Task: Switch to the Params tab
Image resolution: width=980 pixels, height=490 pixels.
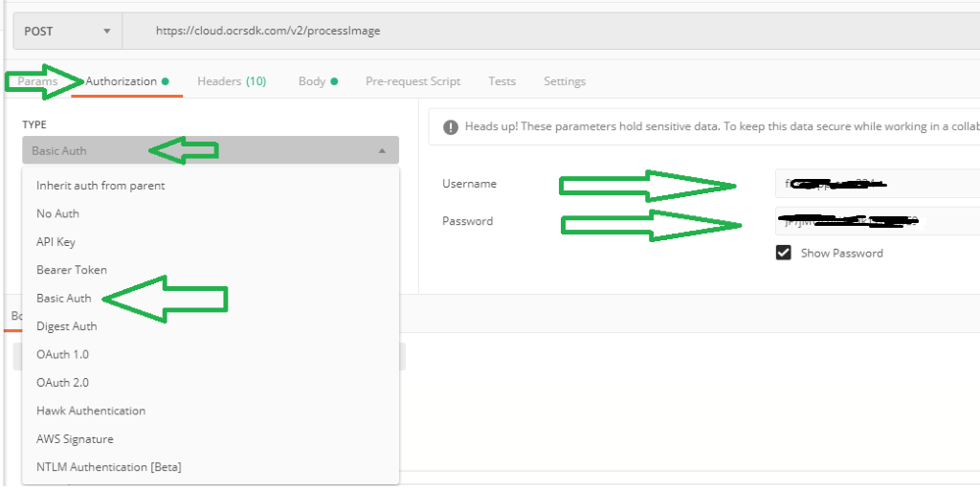Action: coord(37,81)
